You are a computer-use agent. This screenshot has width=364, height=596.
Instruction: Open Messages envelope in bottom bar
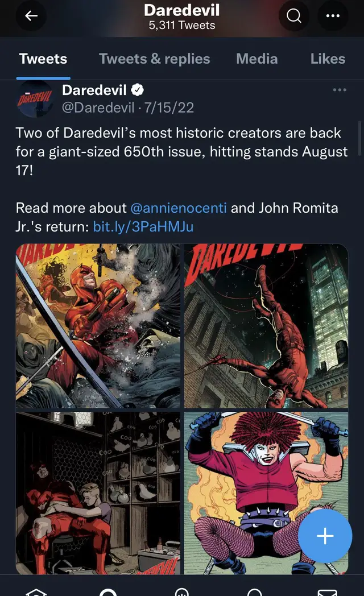[327, 591]
